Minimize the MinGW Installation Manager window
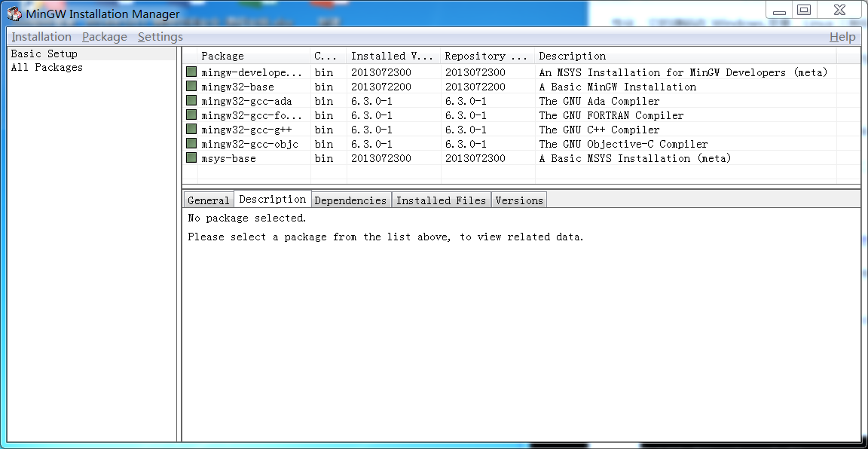 click(x=779, y=11)
